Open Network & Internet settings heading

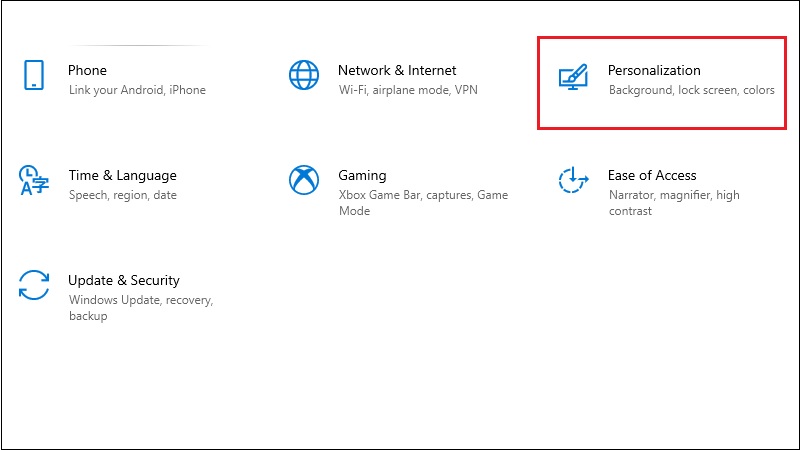(x=397, y=70)
